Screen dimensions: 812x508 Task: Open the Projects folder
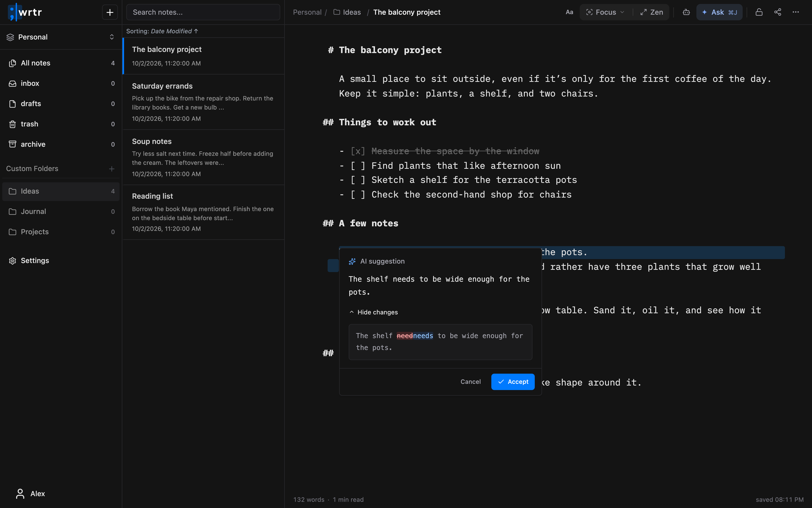61,232
